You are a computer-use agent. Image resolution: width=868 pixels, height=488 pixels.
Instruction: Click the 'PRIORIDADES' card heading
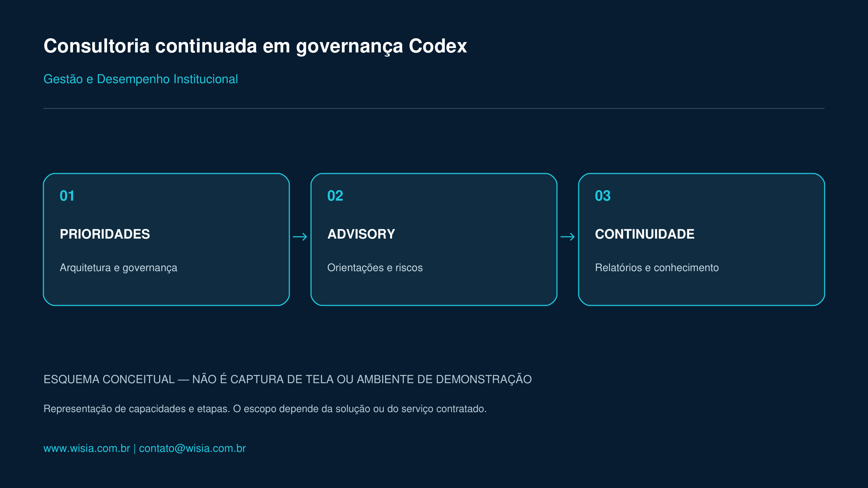click(x=105, y=234)
